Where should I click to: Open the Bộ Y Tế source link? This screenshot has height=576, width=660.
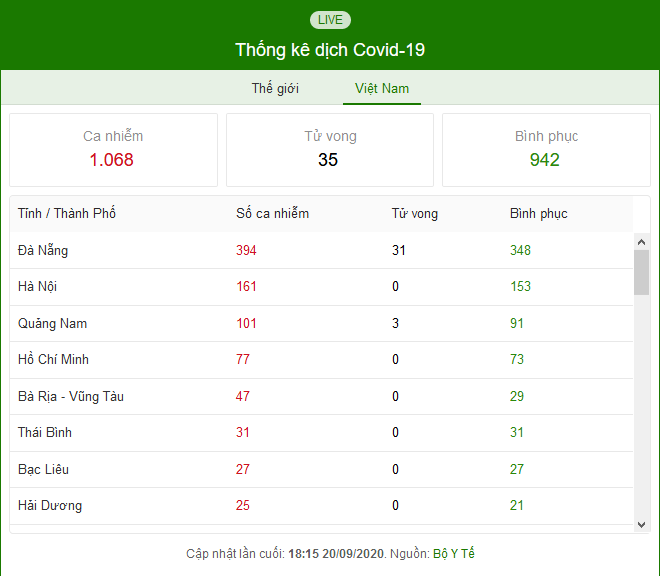click(x=453, y=553)
